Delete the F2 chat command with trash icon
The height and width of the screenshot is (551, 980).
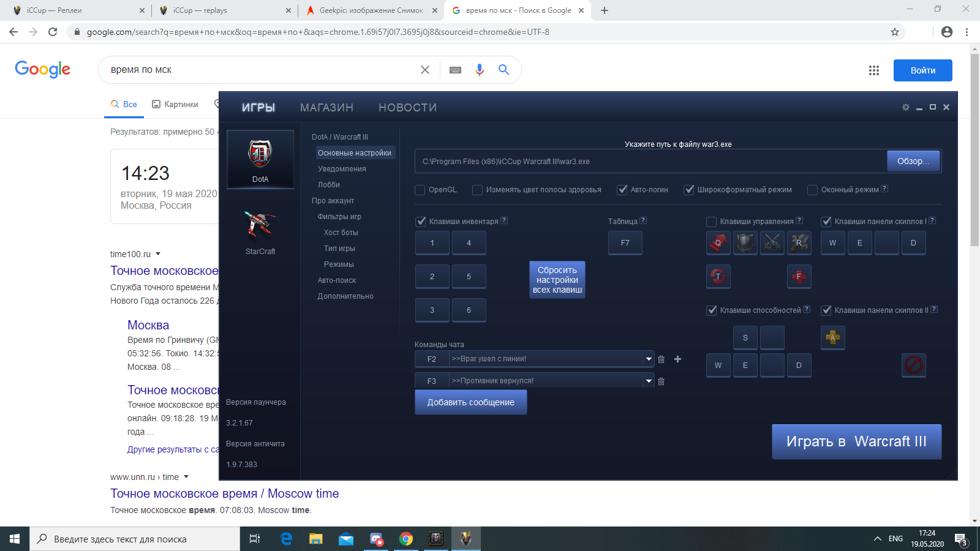[x=661, y=359]
